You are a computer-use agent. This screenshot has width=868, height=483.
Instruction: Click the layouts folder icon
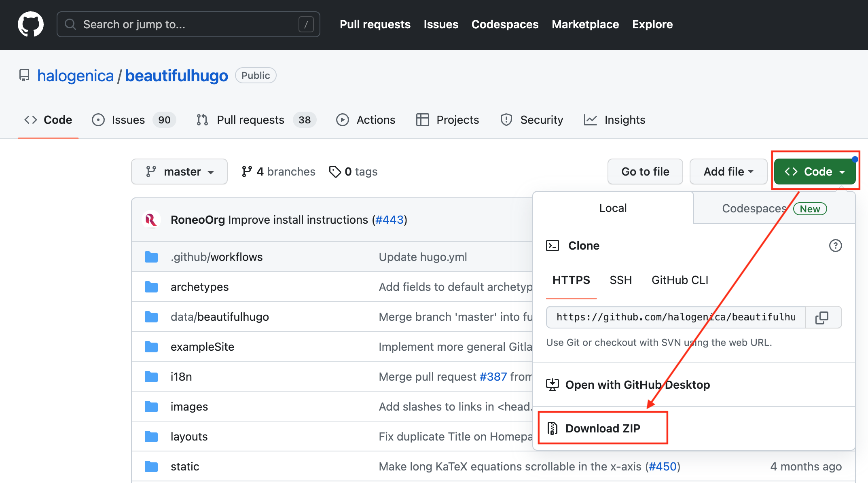[151, 436]
